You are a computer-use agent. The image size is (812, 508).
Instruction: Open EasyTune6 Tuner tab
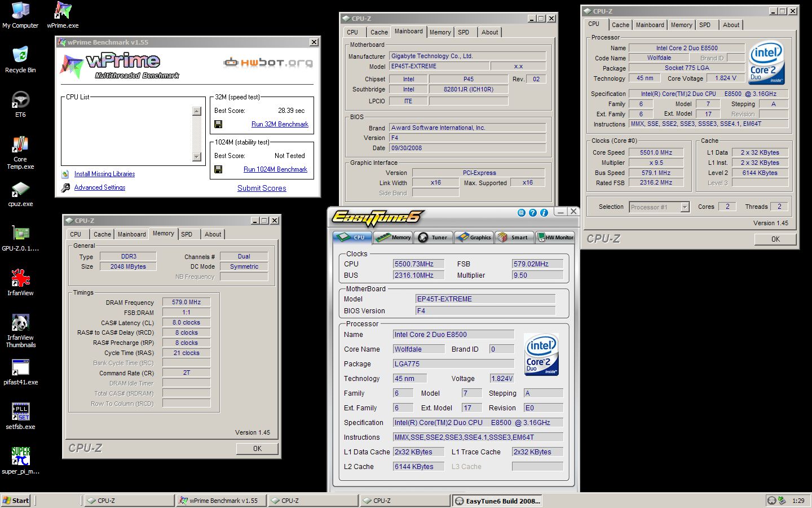click(433, 237)
